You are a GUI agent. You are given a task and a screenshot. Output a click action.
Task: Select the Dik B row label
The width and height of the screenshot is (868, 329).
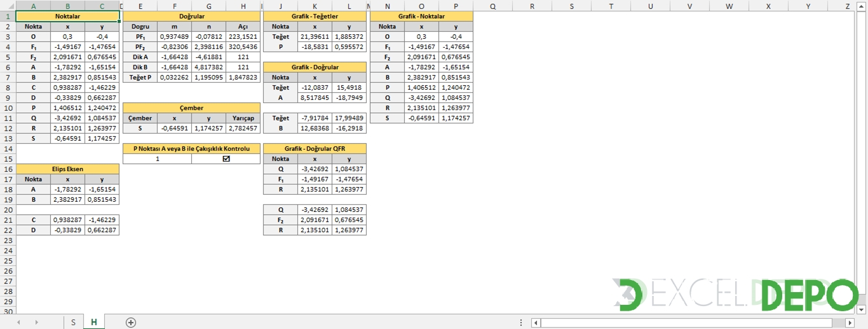coord(140,67)
